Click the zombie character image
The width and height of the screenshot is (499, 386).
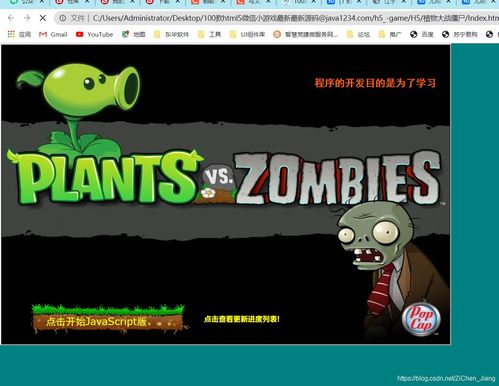click(392, 267)
